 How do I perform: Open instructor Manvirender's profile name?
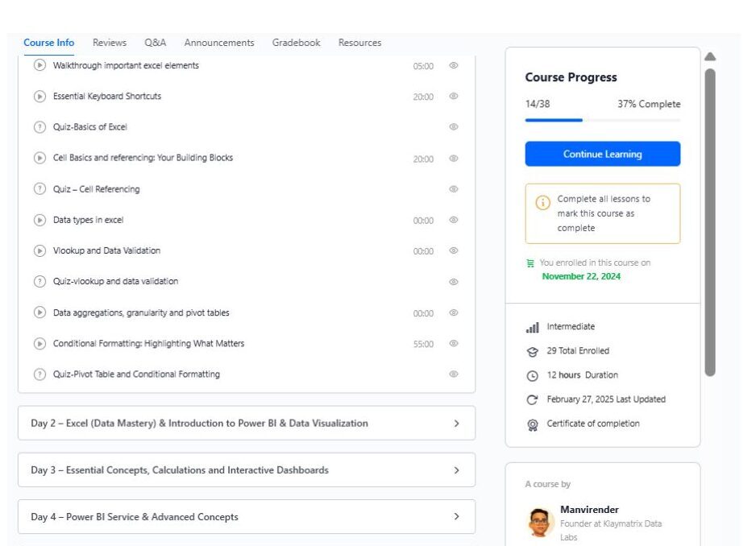[589, 510]
